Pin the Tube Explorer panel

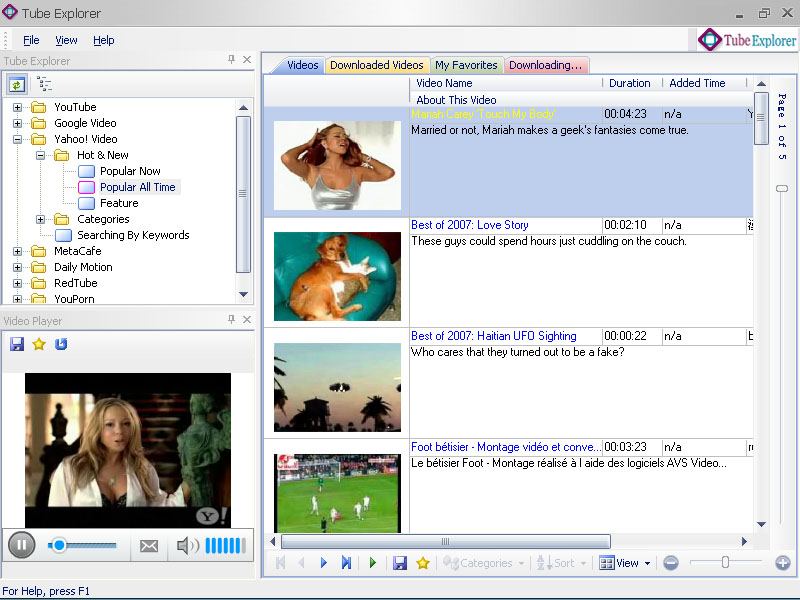[x=231, y=60]
